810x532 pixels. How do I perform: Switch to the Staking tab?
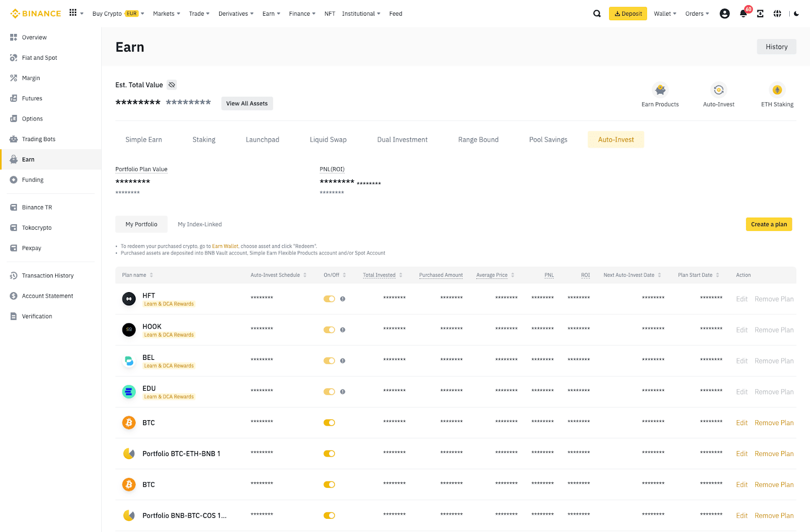point(204,140)
